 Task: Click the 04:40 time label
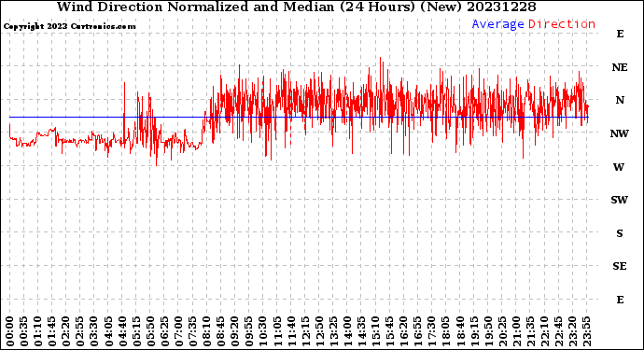[x=122, y=331]
